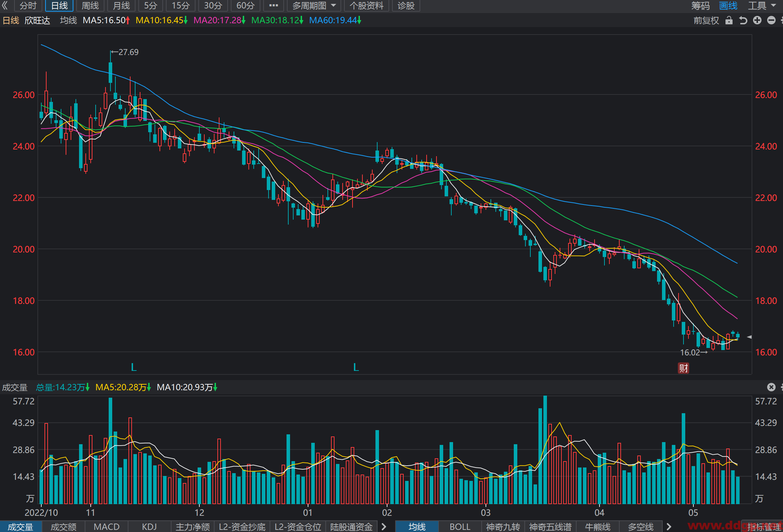Switch to 30分 minute chart
Screen dimensions: 783x532
(x=213, y=6)
